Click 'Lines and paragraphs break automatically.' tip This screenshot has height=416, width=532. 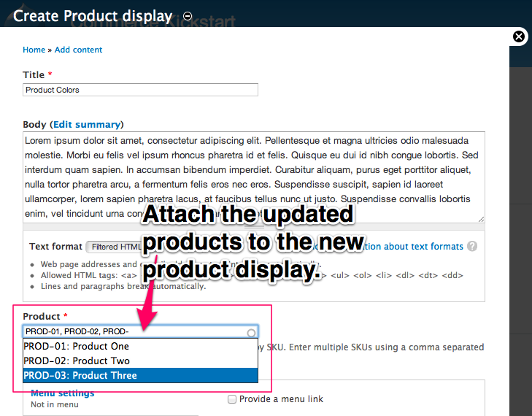pos(123,286)
